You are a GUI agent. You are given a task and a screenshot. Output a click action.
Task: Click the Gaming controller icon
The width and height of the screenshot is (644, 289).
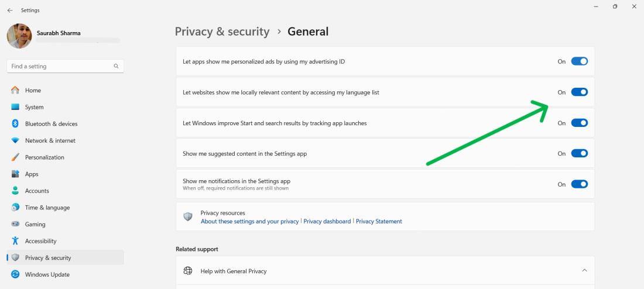click(15, 225)
